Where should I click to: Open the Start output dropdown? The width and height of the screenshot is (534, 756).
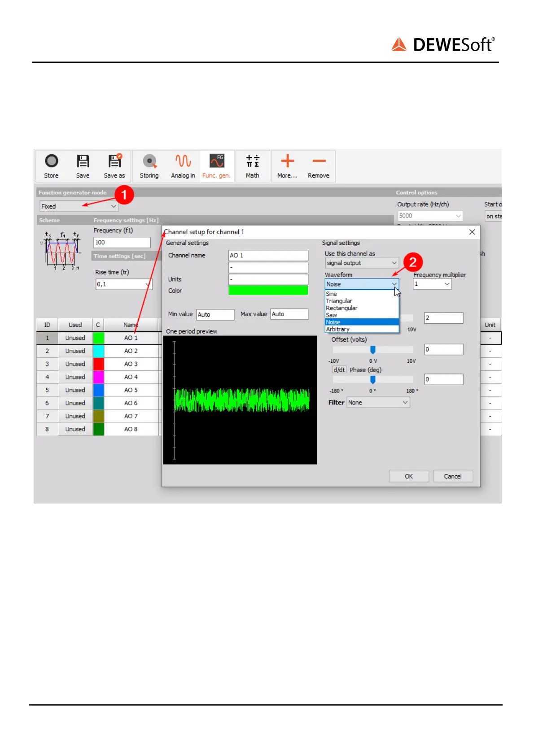494,216
